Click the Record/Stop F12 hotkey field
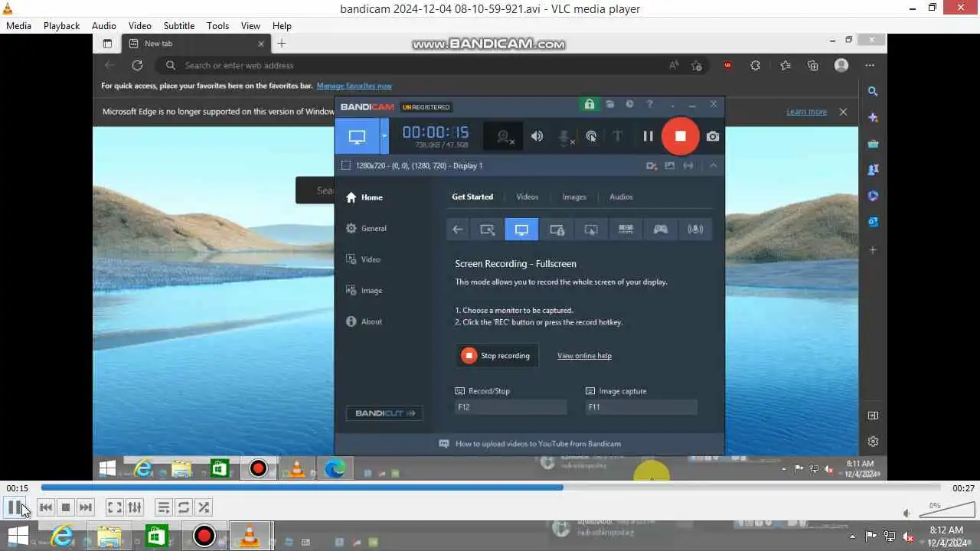Viewport: 980px width, 551px height. tap(511, 407)
